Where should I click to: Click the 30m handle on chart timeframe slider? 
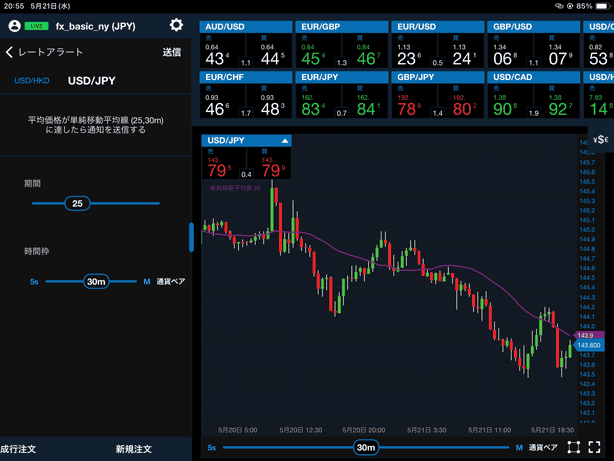[366, 447]
